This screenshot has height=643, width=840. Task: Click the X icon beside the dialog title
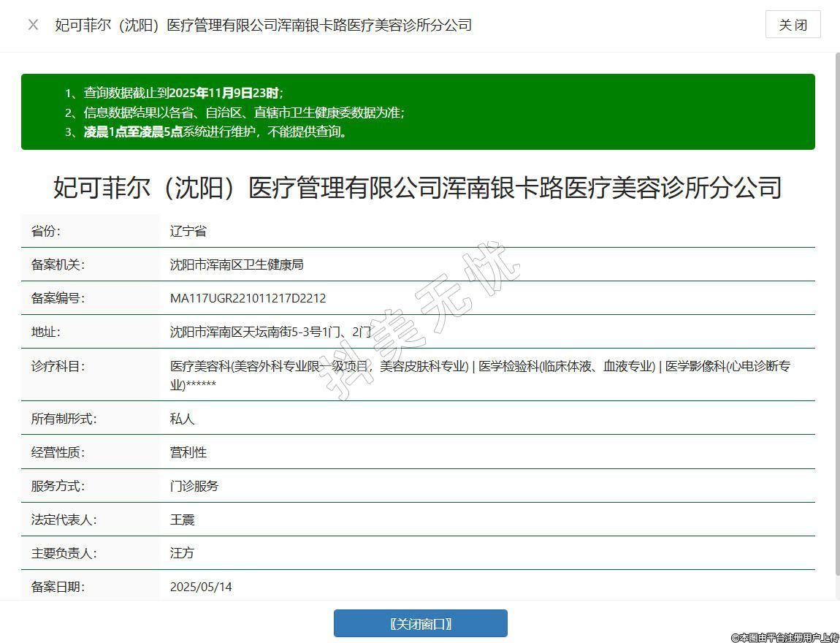(x=33, y=25)
